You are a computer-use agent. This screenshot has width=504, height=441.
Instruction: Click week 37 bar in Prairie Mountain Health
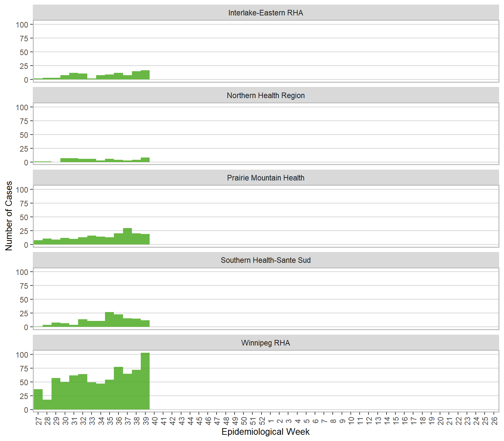127,236
